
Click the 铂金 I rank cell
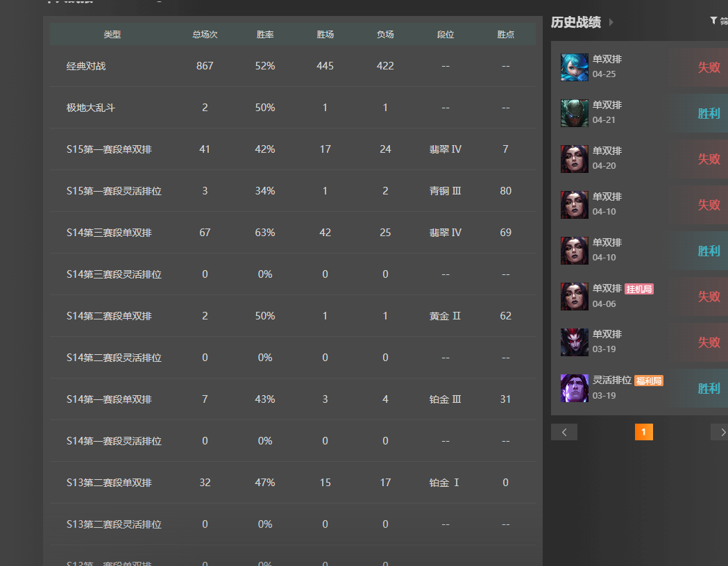(444, 483)
